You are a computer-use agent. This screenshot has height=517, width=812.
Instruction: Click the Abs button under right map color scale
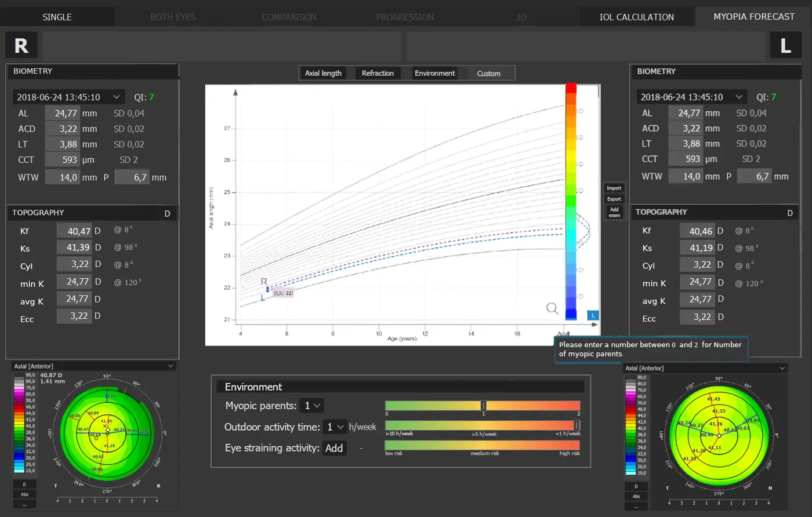pos(636,497)
